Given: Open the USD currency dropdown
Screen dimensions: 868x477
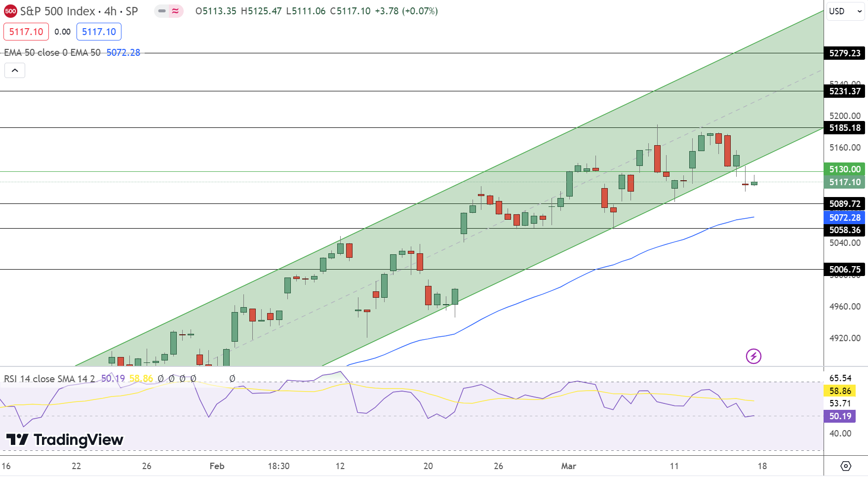Looking at the screenshot, I should [x=845, y=11].
